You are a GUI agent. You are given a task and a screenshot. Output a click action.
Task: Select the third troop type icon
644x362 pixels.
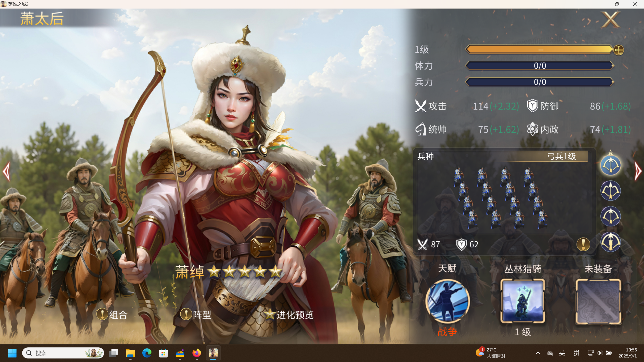(x=610, y=216)
